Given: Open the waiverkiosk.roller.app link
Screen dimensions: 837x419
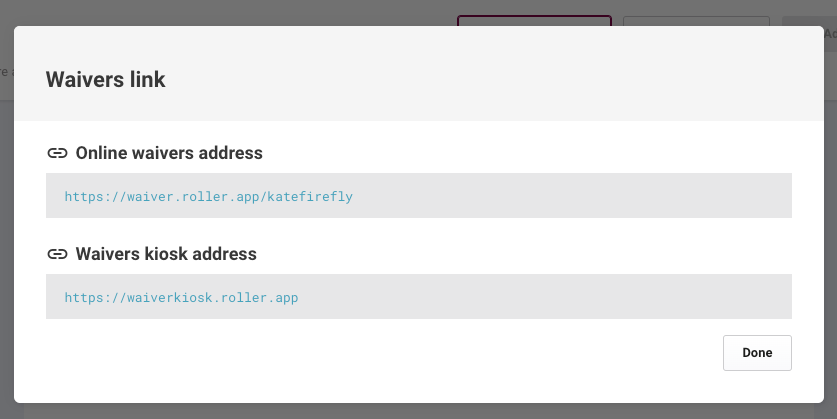Looking at the screenshot, I should coord(181,297).
